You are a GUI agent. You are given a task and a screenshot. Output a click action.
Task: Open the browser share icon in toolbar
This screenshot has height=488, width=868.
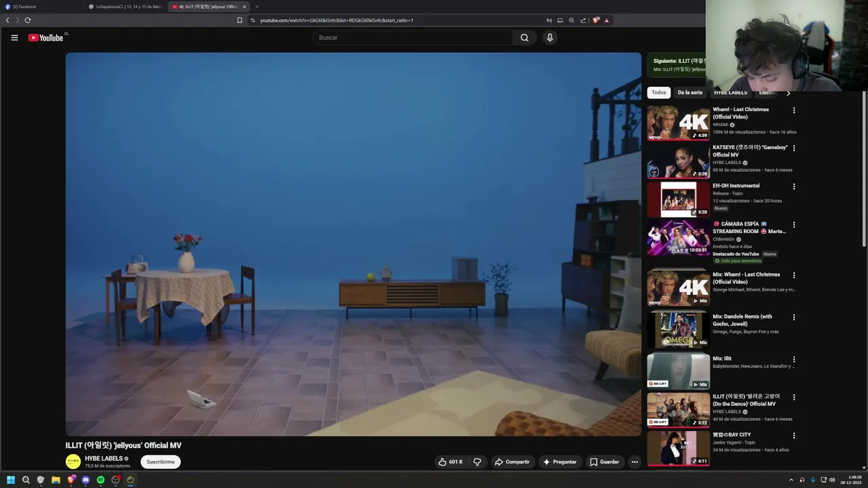[583, 20]
